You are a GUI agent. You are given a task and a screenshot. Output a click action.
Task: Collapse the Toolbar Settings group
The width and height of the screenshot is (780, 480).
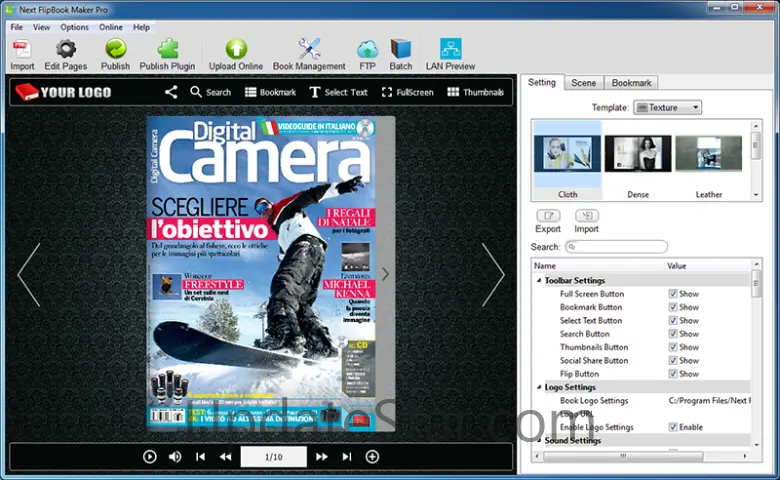tap(539, 281)
